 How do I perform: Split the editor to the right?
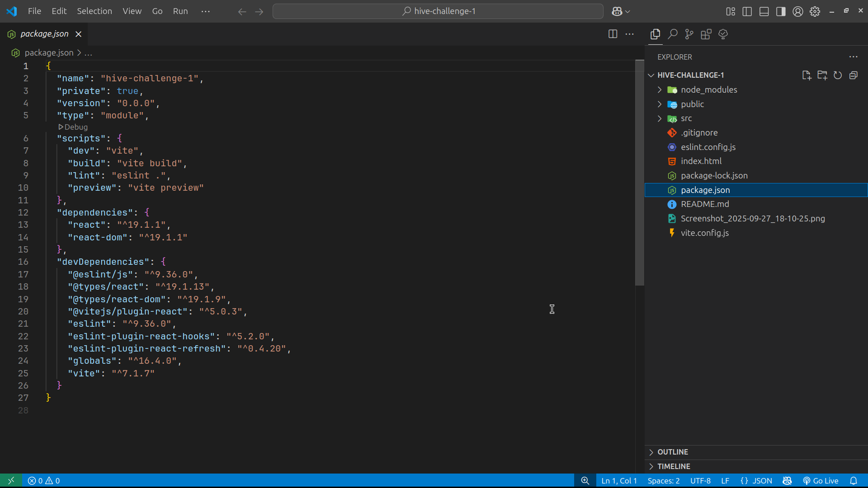[613, 34]
